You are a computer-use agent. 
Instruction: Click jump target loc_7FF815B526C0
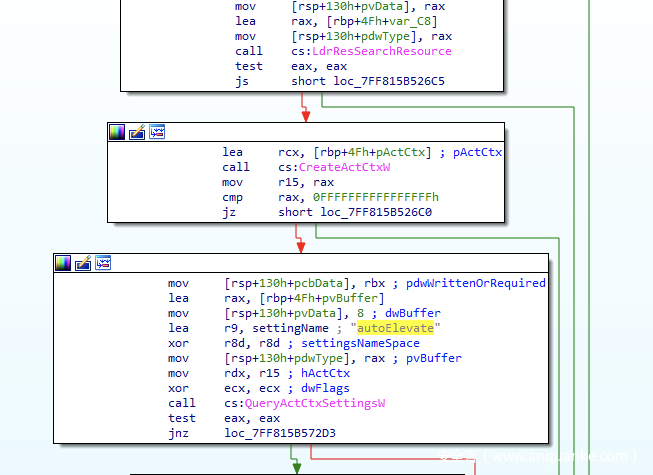(x=376, y=212)
